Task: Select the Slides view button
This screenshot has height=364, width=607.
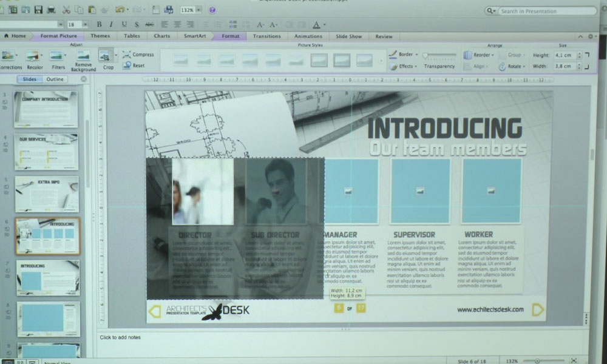Action: coord(29,79)
